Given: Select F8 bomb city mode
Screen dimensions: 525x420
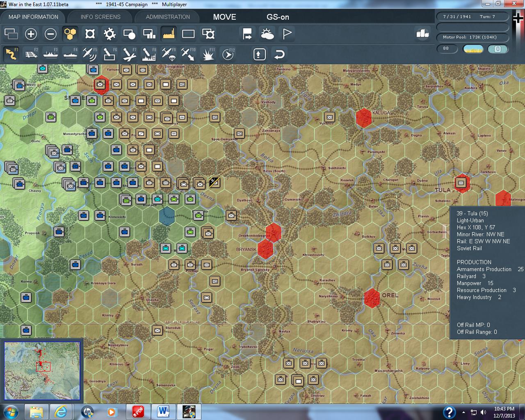Looking at the screenshot, I should [x=149, y=54].
